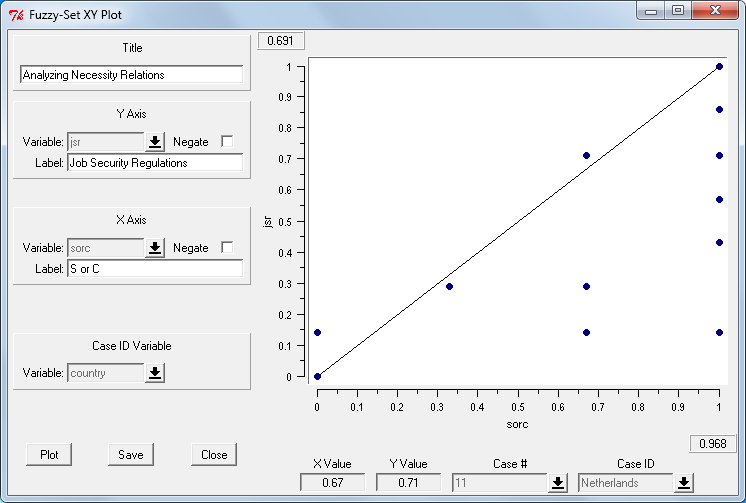This screenshot has width=746, height=503.
Task: Click the Close button at bottom
Action: coord(214,454)
